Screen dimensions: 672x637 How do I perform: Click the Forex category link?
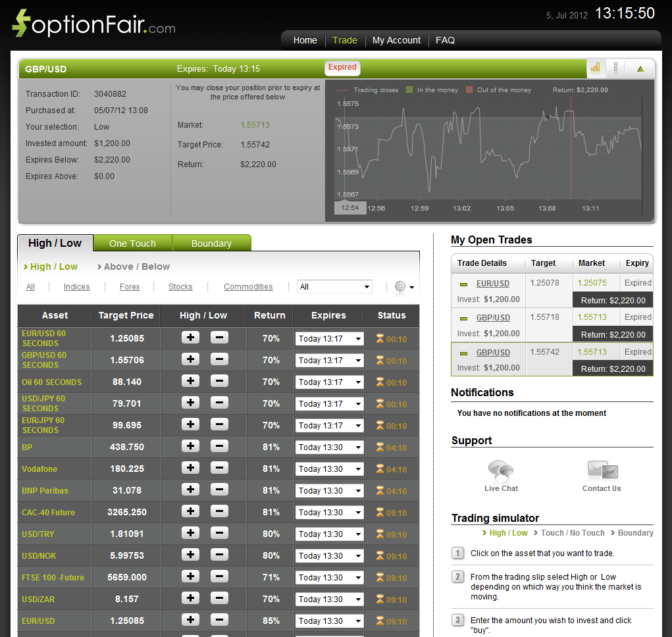[129, 287]
